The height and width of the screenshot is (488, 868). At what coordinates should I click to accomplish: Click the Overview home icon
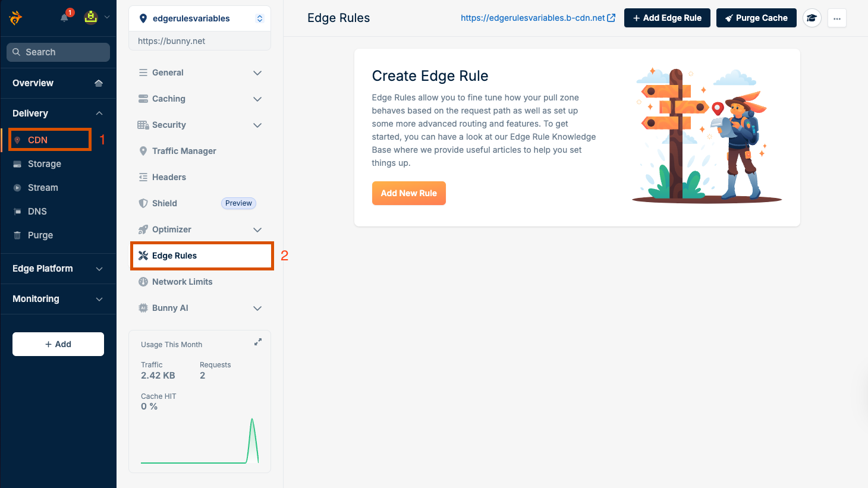(x=99, y=83)
